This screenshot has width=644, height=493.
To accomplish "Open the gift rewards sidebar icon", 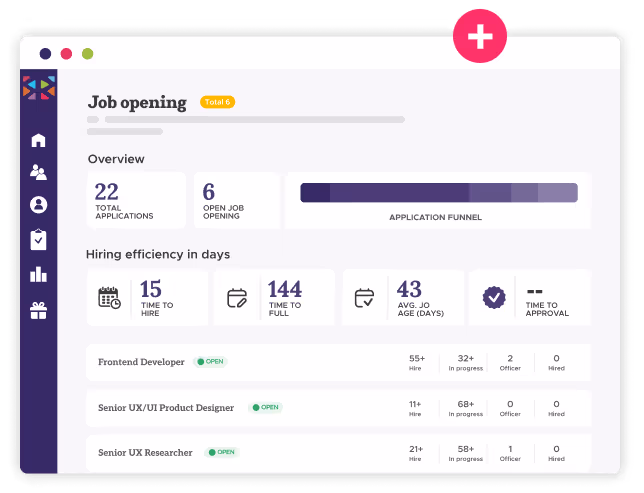I will [39, 311].
